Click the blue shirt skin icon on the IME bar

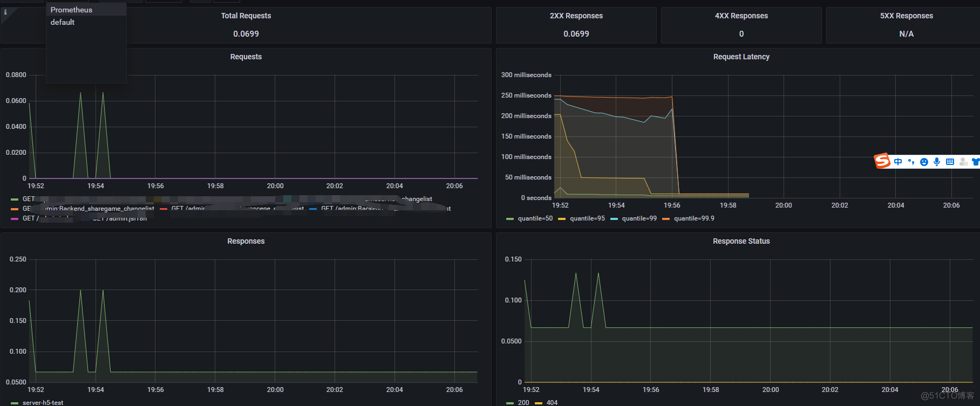tap(976, 162)
